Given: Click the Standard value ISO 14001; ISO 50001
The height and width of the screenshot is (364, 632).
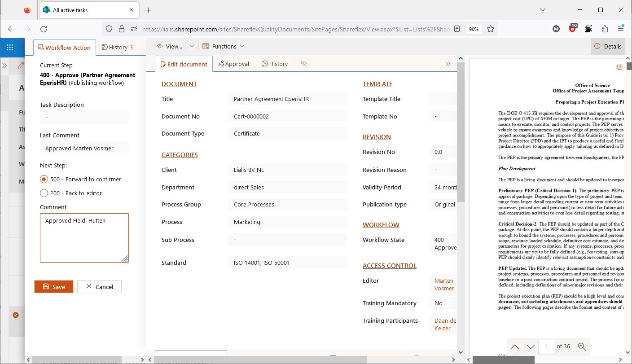Looking at the screenshot, I should point(287,263).
